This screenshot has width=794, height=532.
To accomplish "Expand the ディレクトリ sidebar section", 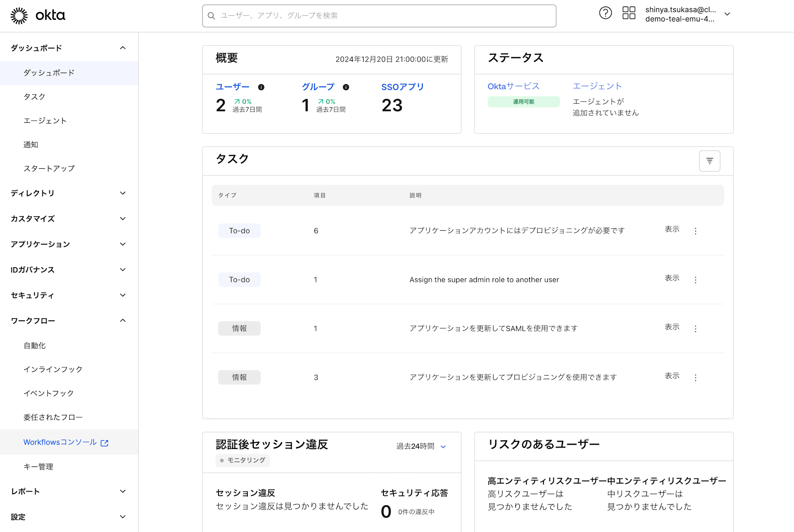I will click(123, 193).
